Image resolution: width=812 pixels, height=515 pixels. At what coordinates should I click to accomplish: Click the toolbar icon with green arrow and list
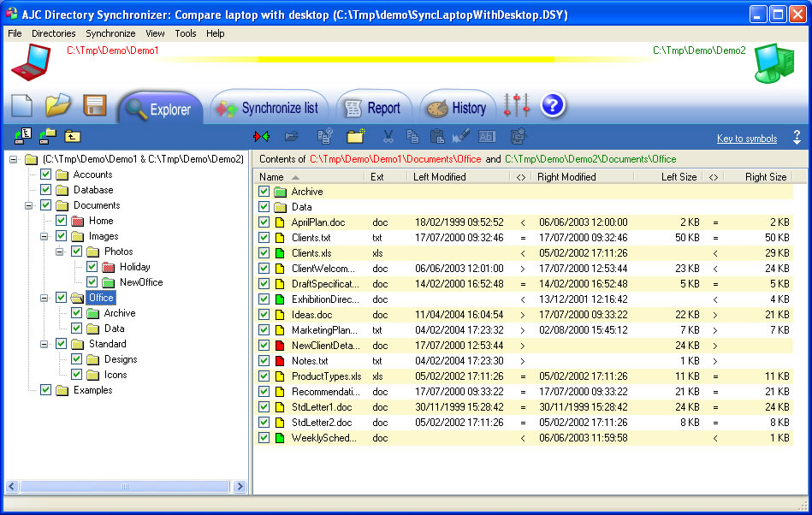point(23,136)
